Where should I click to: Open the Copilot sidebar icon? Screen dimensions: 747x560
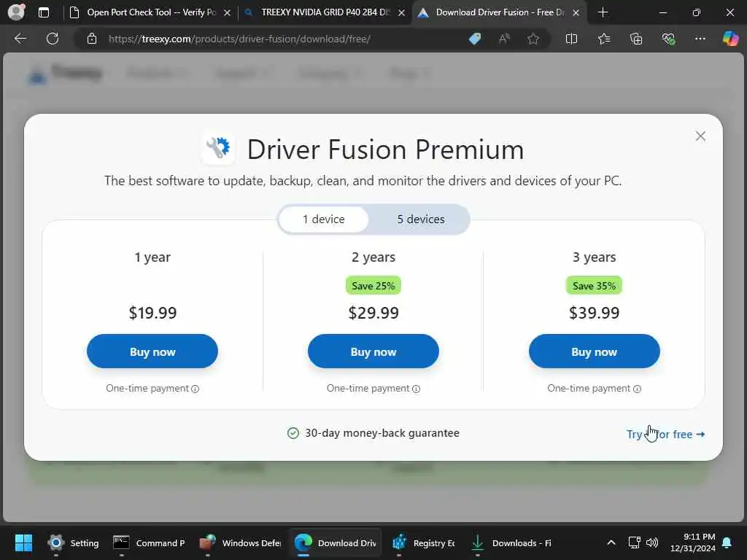click(730, 39)
